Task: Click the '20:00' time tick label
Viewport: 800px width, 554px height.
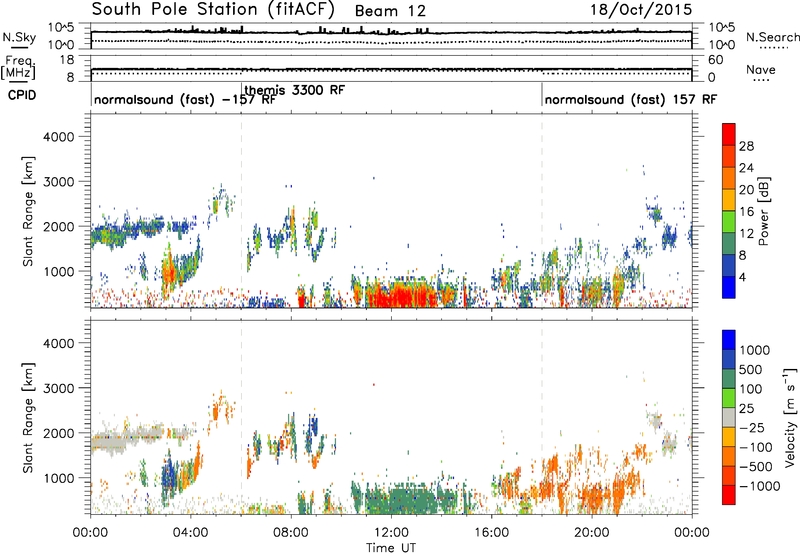Action: click(x=591, y=533)
